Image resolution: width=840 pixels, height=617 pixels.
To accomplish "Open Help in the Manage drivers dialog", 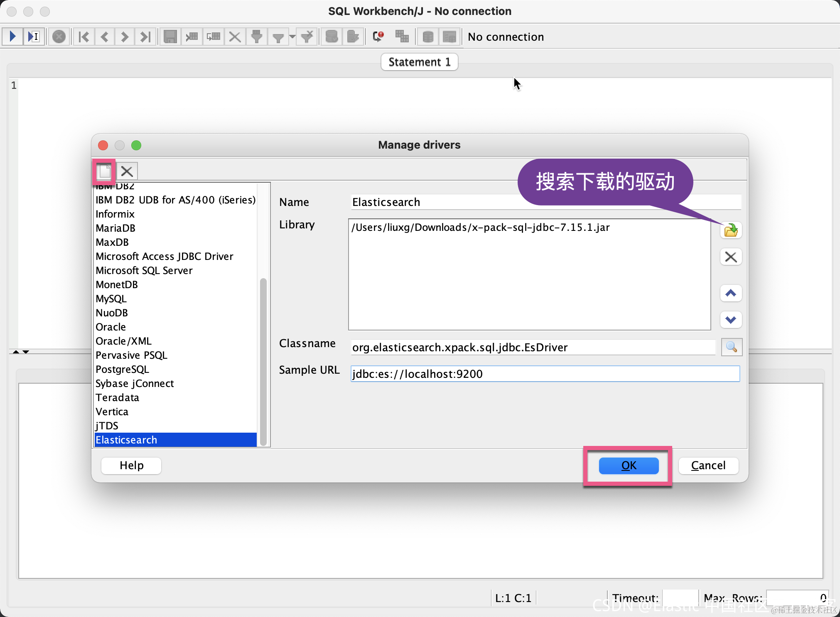I will click(x=131, y=465).
